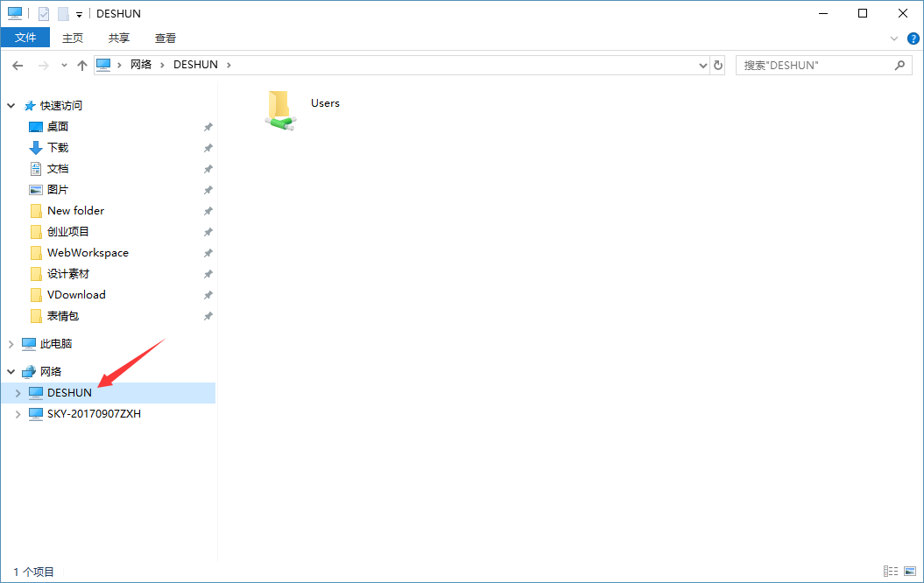Open 文档 in quick access
The image size is (924, 583).
click(58, 169)
